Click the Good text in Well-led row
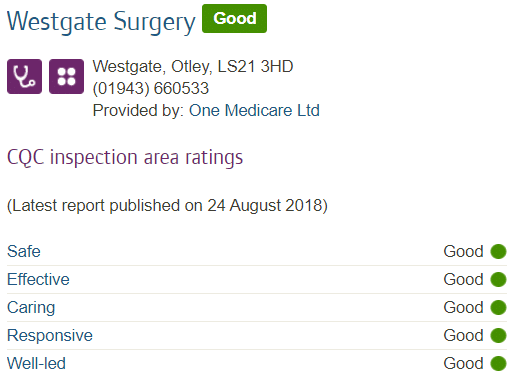The image size is (515, 377). (x=463, y=363)
